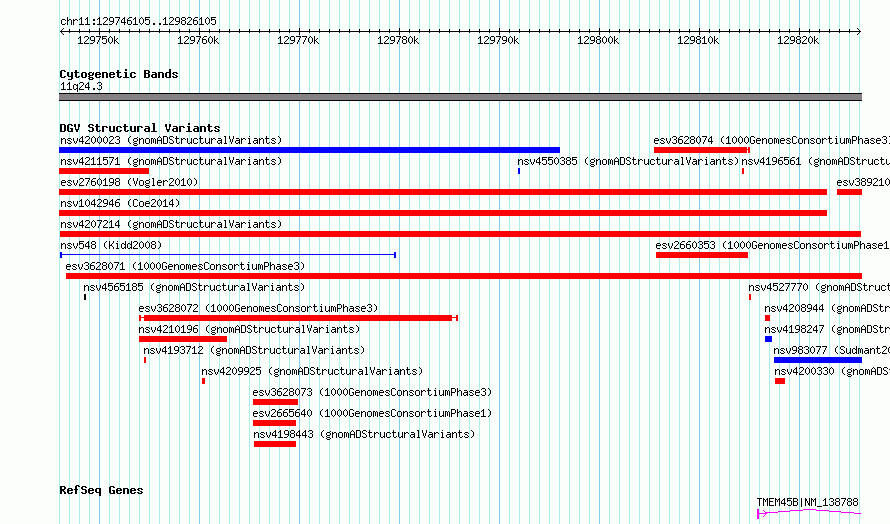Open the nsv4198443 variant label
Screen dimensions: 890x524
[x=364, y=434]
